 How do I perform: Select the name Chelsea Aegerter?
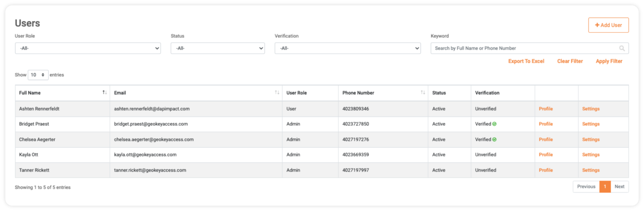pos(37,139)
